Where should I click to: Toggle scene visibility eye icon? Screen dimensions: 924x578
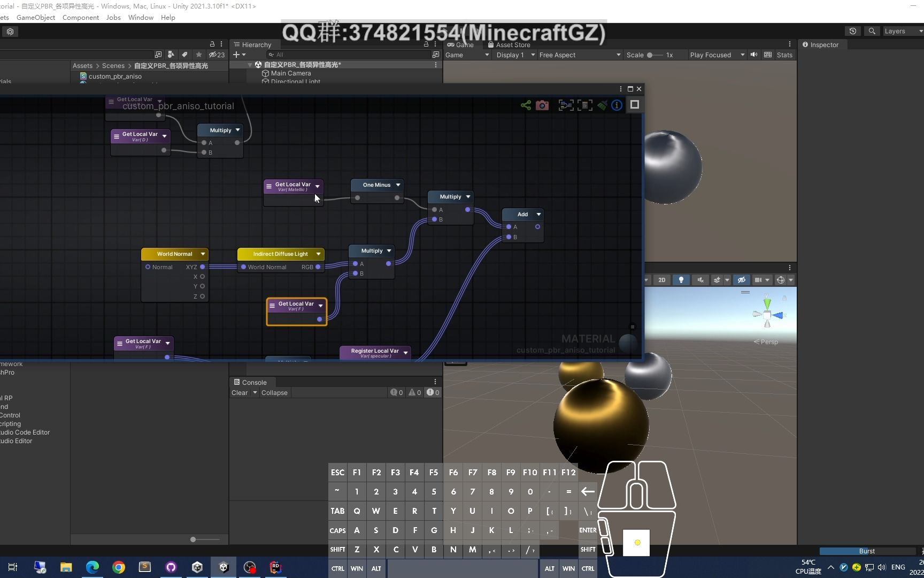[x=741, y=279]
